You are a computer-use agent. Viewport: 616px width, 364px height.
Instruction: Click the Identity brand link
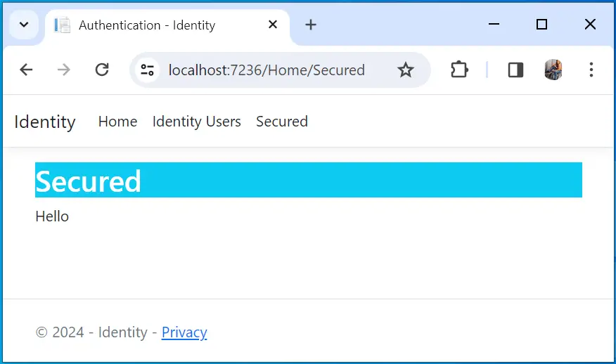45,122
